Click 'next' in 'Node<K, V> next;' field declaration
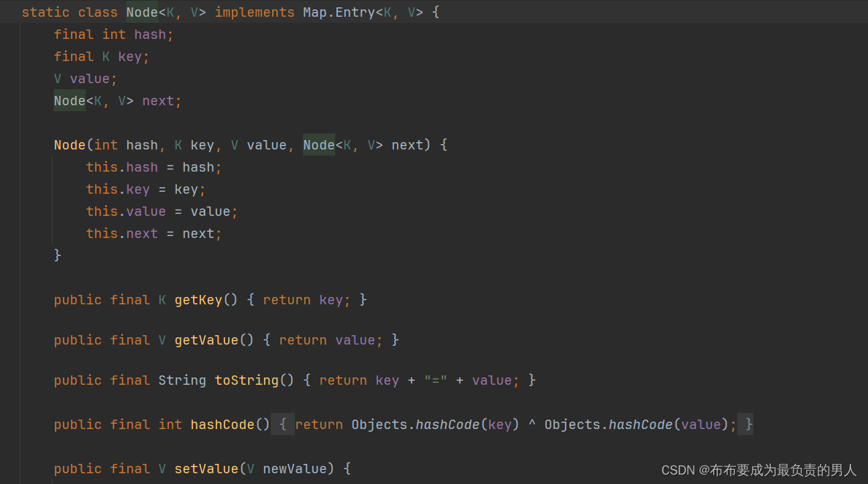The width and height of the screenshot is (868, 484). point(158,101)
